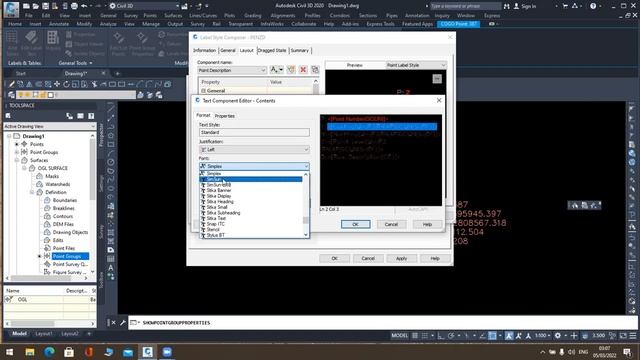The width and height of the screenshot is (640, 360).
Task: Expand the Point Groups node under Drawing1
Action: click(17, 152)
